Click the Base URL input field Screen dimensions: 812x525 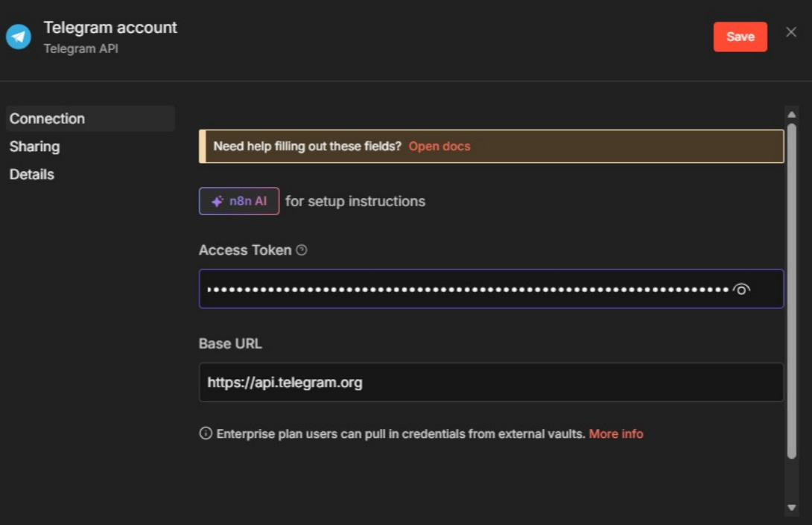[491, 383]
